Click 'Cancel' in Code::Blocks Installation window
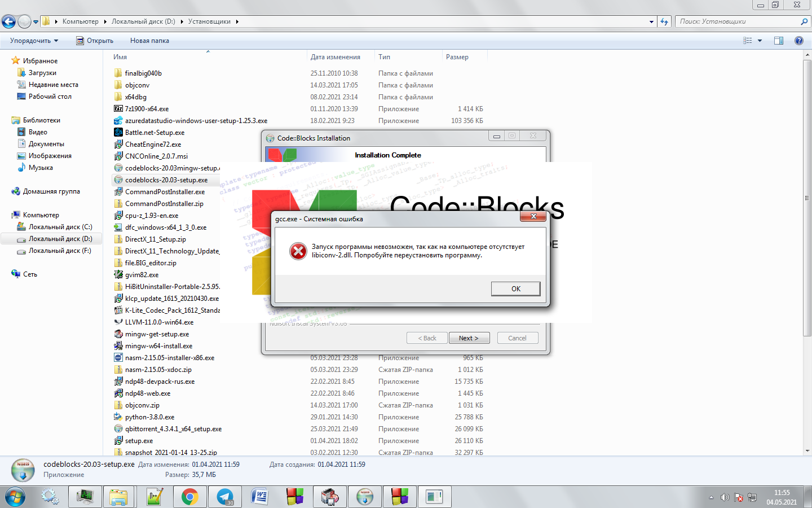The image size is (812, 508). pyautogui.click(x=517, y=338)
